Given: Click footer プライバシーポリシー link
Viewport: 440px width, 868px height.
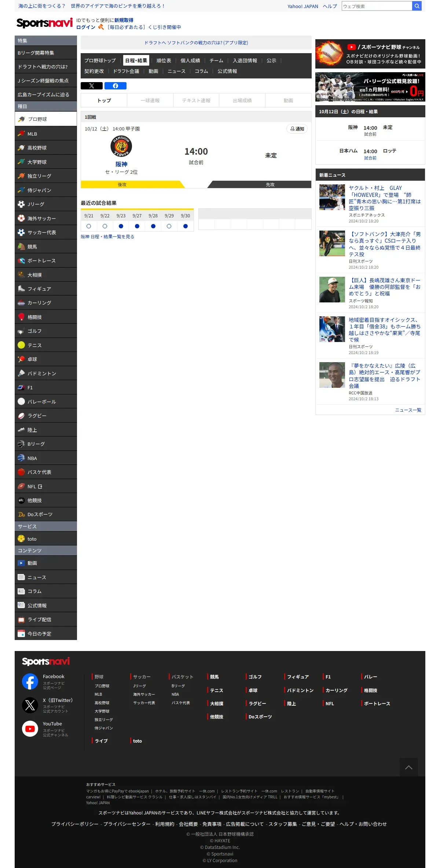Looking at the screenshot, I should tap(75, 824).
